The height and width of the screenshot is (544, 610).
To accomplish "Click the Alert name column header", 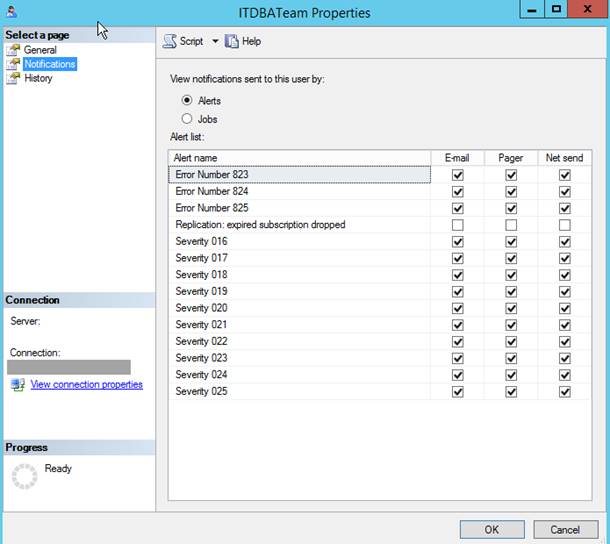I will (300, 158).
